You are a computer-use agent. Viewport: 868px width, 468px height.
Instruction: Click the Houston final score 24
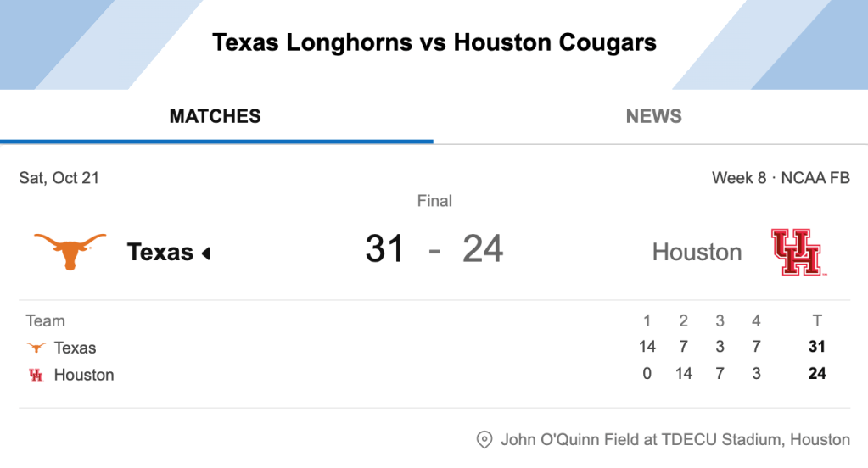(483, 249)
